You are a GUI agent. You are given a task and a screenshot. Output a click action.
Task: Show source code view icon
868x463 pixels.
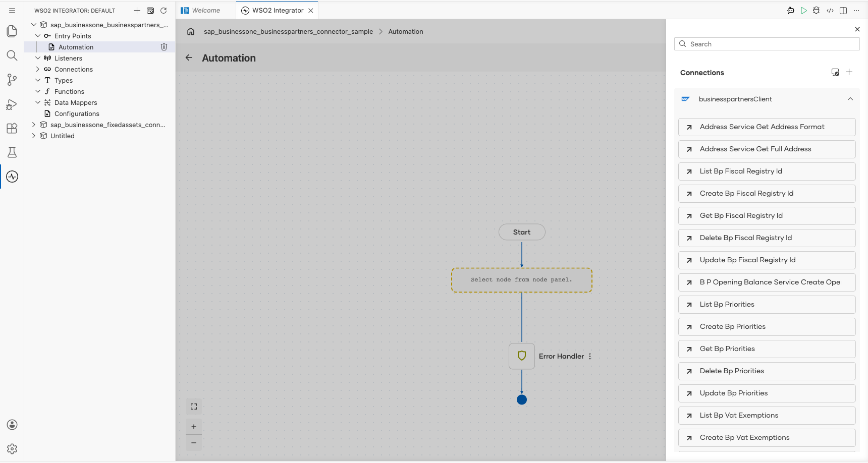point(830,10)
